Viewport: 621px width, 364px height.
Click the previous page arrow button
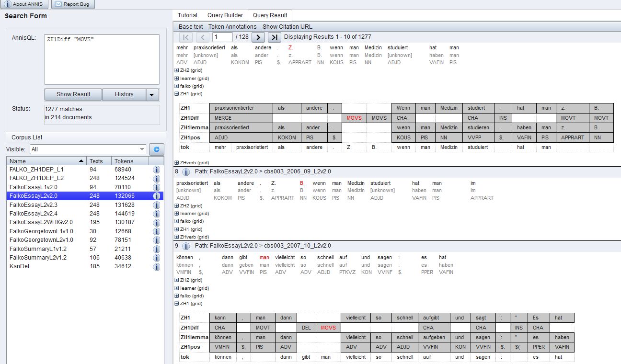(x=202, y=37)
